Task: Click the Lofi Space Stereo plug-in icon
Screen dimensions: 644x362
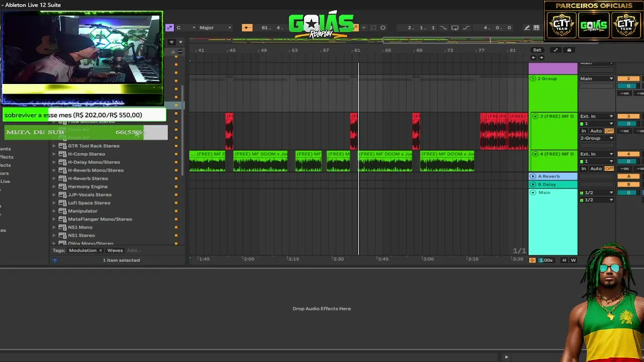Action: [62, 203]
